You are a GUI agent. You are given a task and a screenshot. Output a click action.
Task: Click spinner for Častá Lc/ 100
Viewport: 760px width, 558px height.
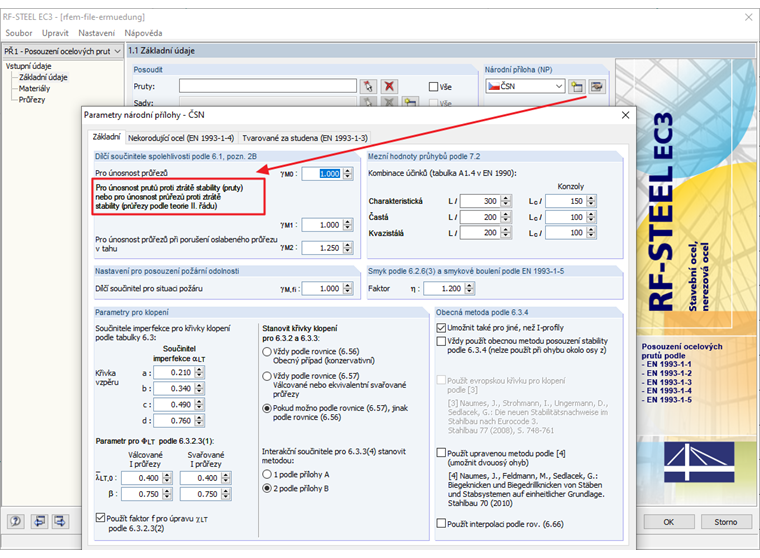tap(591, 217)
